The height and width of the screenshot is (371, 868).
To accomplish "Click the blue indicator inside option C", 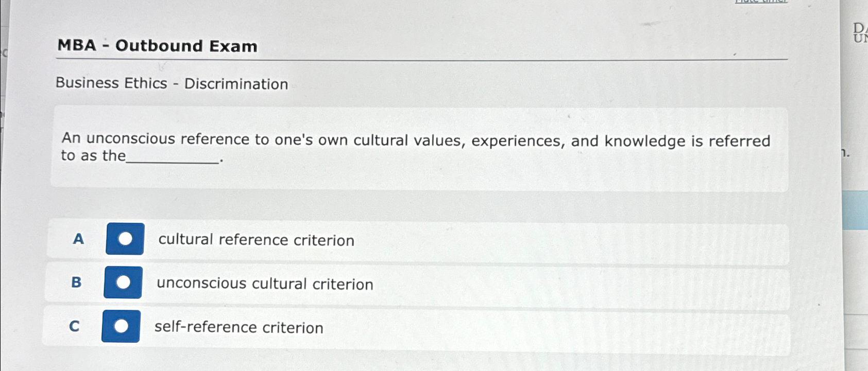I will (x=122, y=326).
